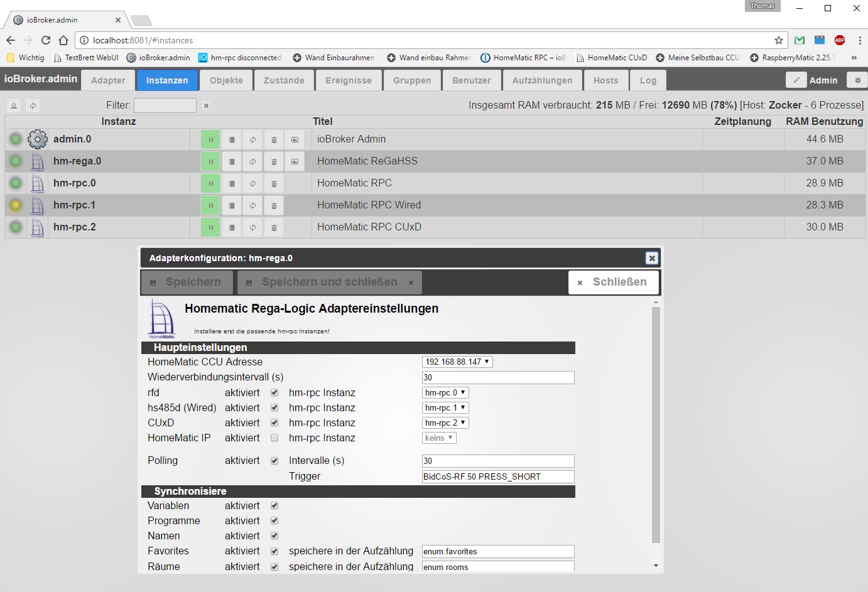Open HomeMatic IP instance dropdown showing keins
868x592 pixels.
[x=439, y=438]
